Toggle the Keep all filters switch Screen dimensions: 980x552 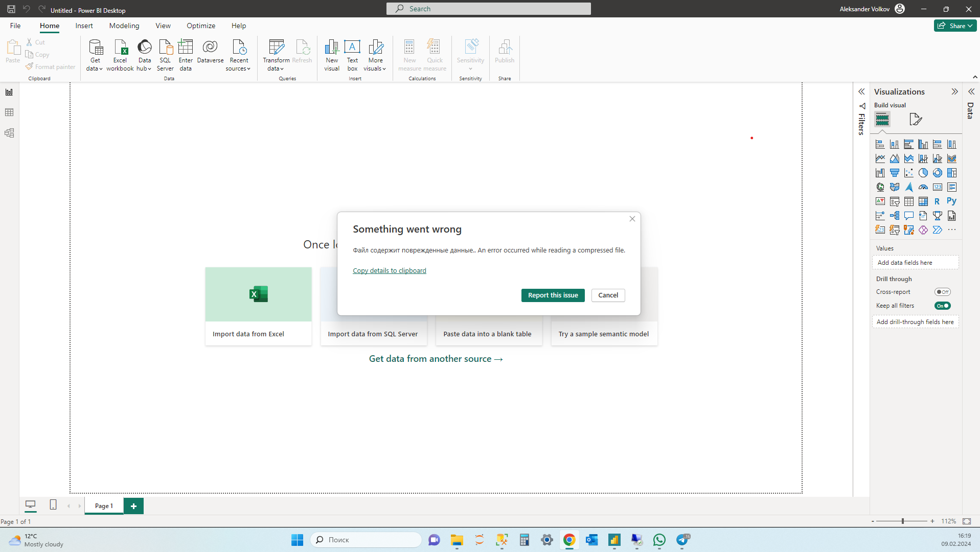[x=942, y=306]
